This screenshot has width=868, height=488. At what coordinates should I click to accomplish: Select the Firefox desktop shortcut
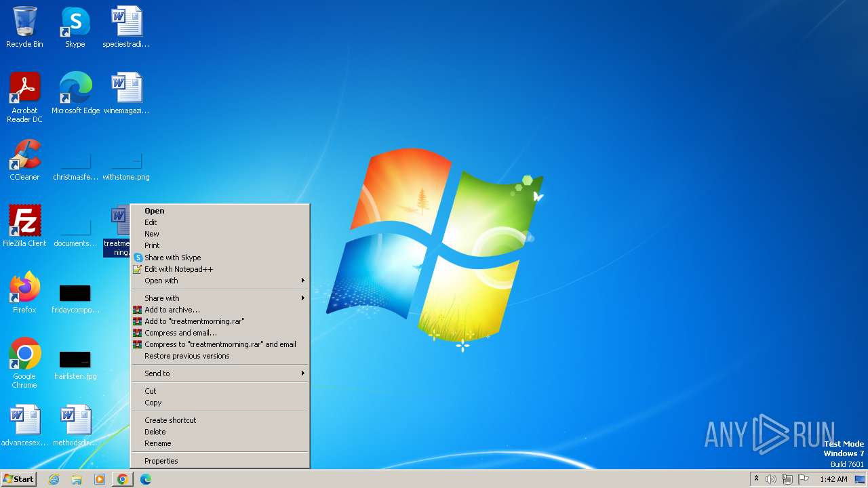(24, 293)
